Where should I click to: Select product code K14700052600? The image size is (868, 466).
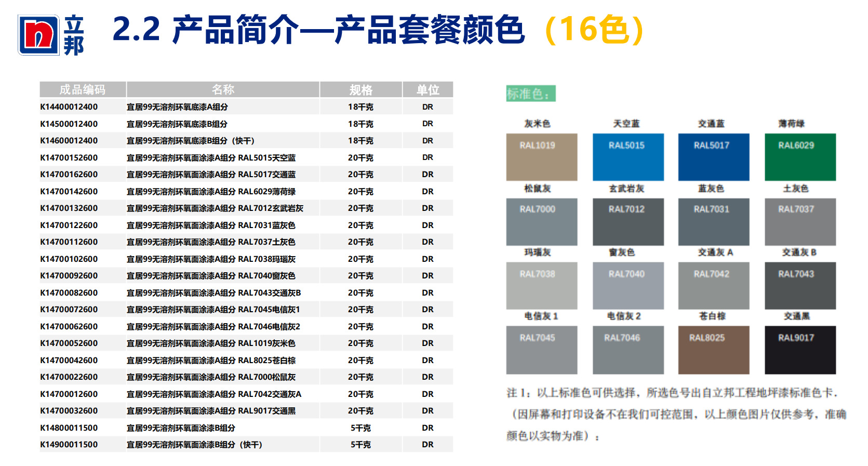(69, 343)
